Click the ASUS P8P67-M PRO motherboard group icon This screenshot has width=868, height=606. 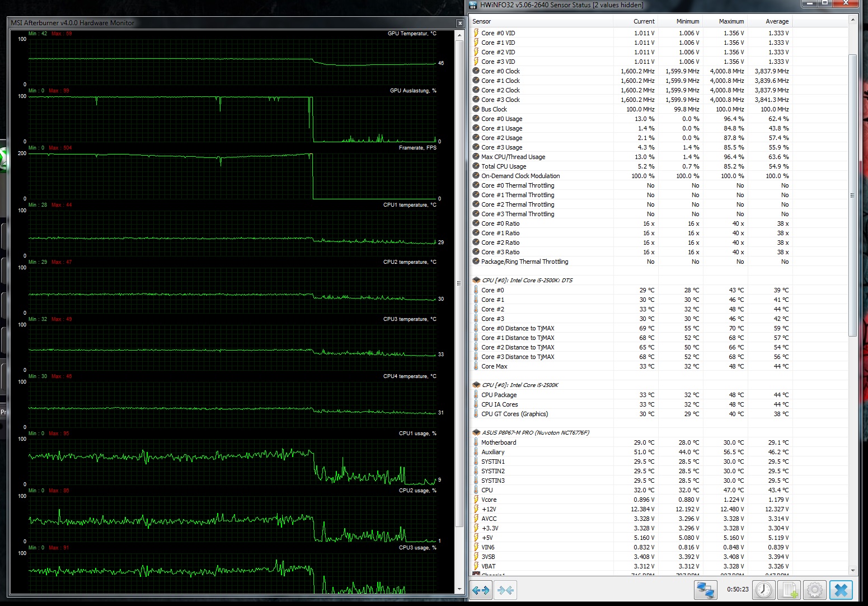point(476,432)
